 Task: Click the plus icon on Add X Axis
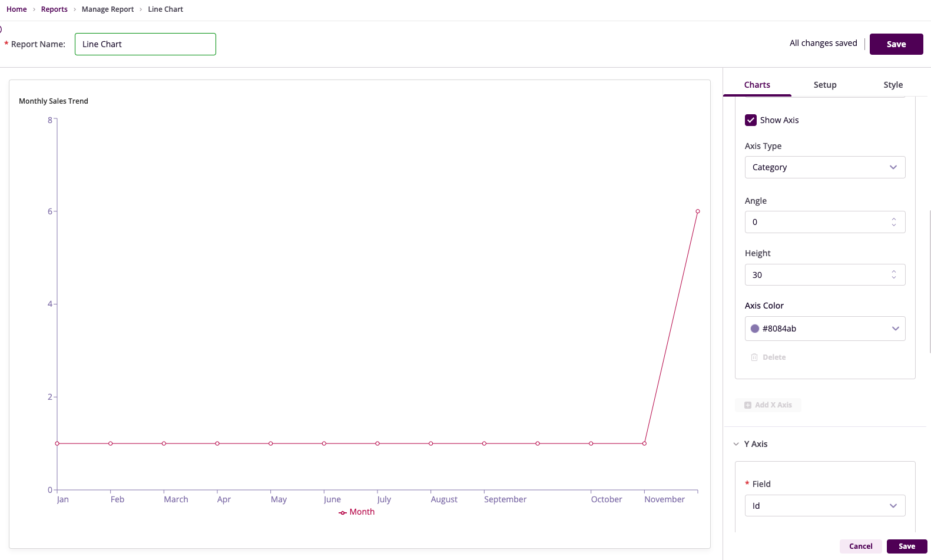tap(748, 405)
